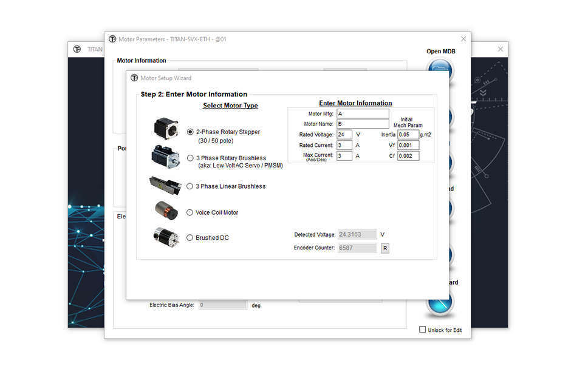Choose the 3 Phase Rotary Brushless option
The width and height of the screenshot is (588, 392).
[191, 158]
